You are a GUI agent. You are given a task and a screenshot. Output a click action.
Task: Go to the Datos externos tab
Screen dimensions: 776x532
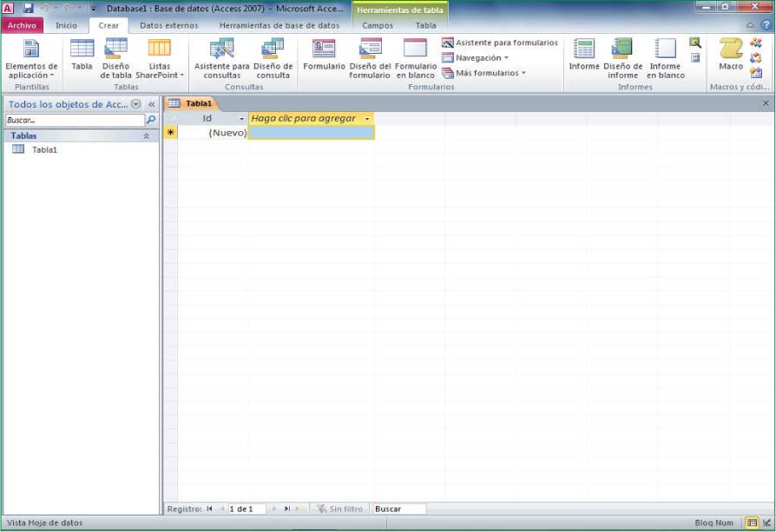click(x=168, y=25)
